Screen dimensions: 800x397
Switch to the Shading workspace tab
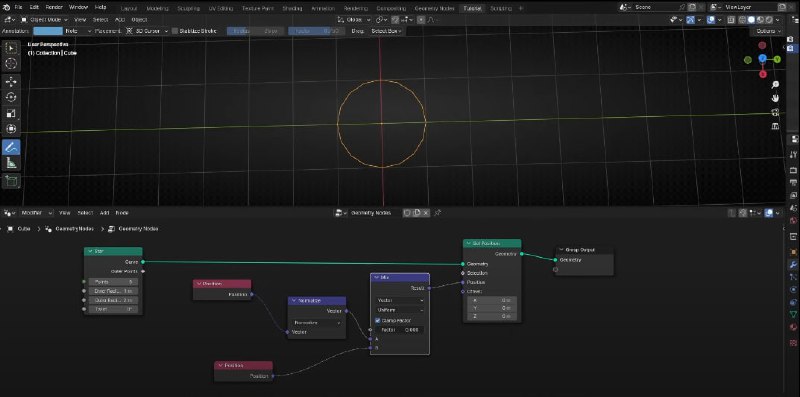[292, 8]
